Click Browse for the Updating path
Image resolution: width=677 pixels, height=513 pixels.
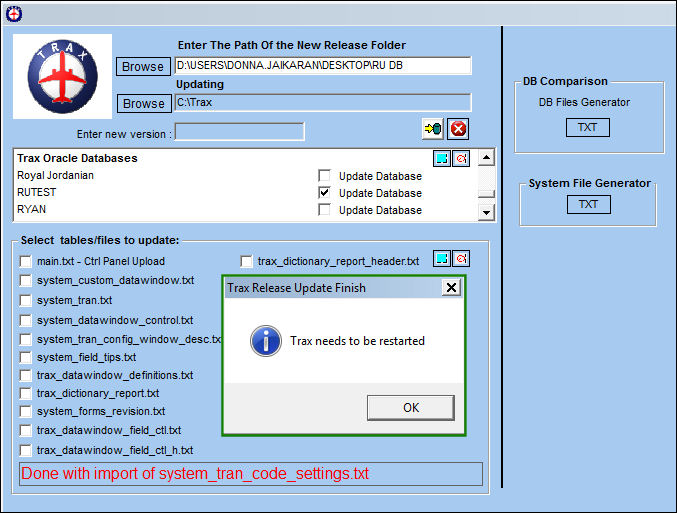(144, 104)
